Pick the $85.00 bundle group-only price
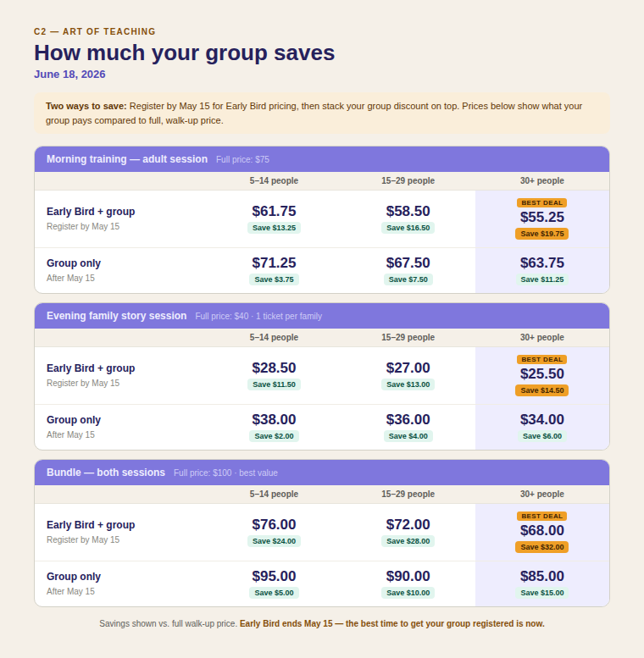The width and height of the screenshot is (644, 658). 541,577
